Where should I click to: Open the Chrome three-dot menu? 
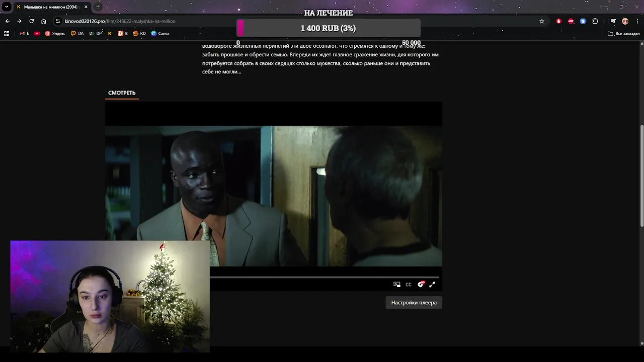tap(636, 21)
